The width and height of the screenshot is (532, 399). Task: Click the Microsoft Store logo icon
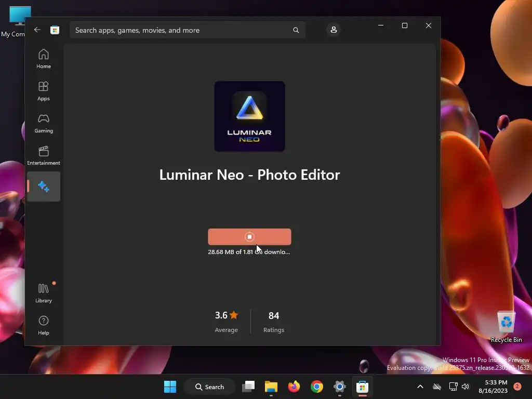55,30
